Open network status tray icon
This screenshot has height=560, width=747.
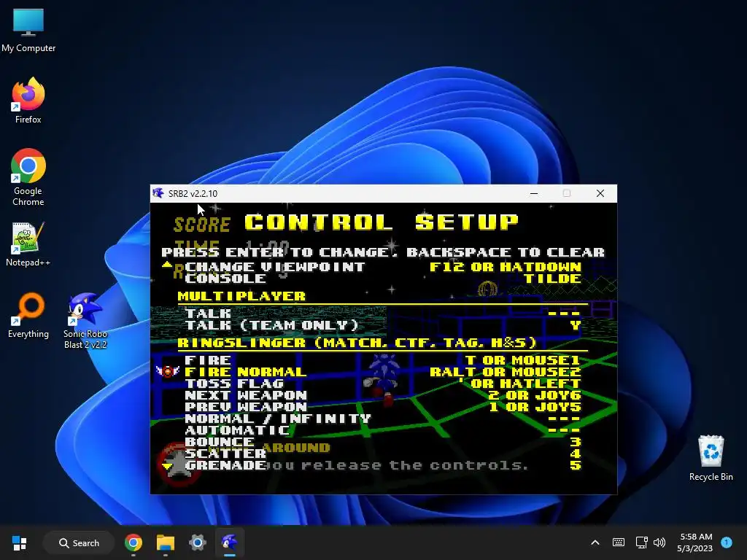pos(641,542)
